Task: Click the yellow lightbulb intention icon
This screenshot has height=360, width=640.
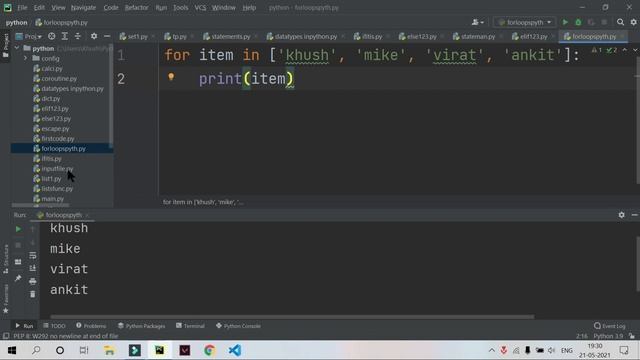Action: 171,76
